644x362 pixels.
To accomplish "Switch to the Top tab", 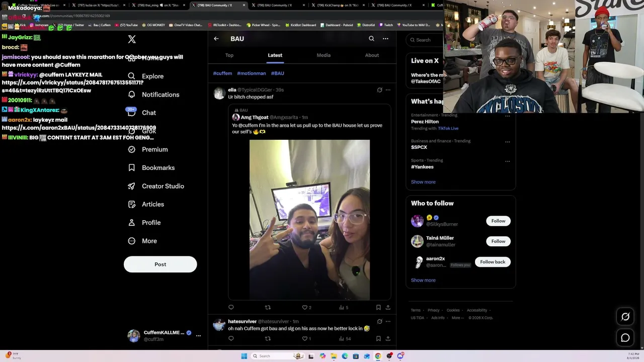I will pyautogui.click(x=229, y=55).
